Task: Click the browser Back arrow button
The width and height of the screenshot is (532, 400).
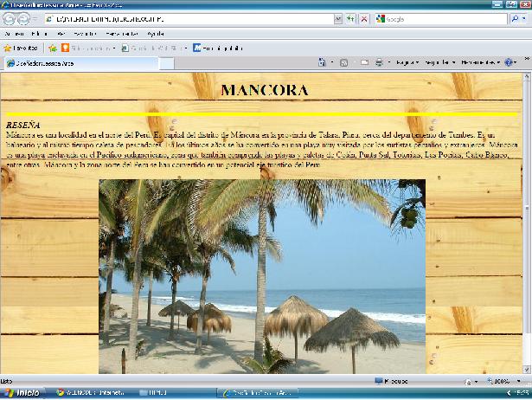Action: 10,18
